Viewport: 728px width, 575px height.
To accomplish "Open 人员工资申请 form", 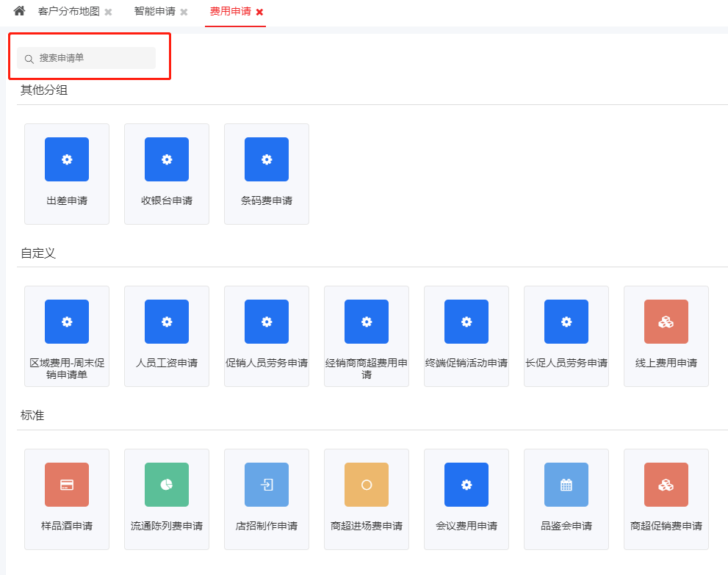I will [167, 322].
